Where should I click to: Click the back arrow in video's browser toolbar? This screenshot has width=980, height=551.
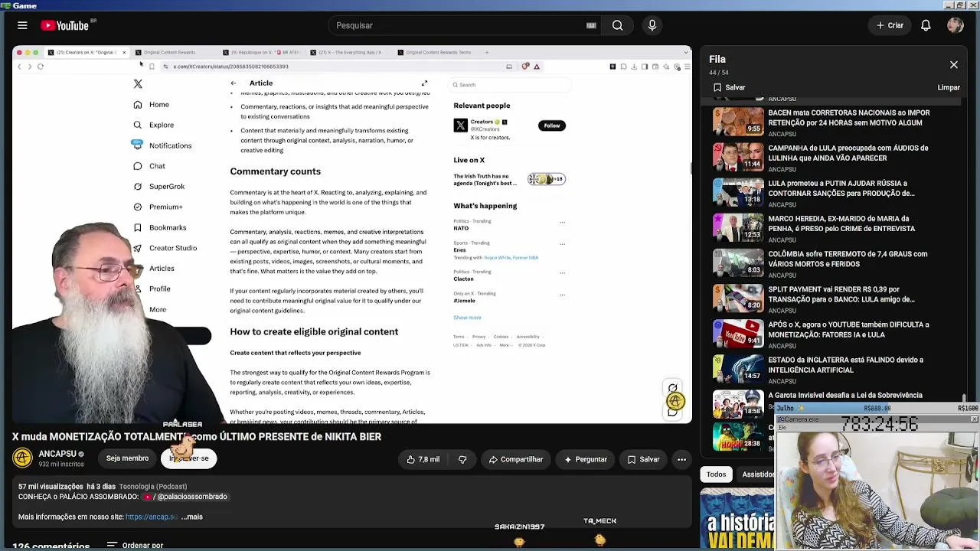20,67
